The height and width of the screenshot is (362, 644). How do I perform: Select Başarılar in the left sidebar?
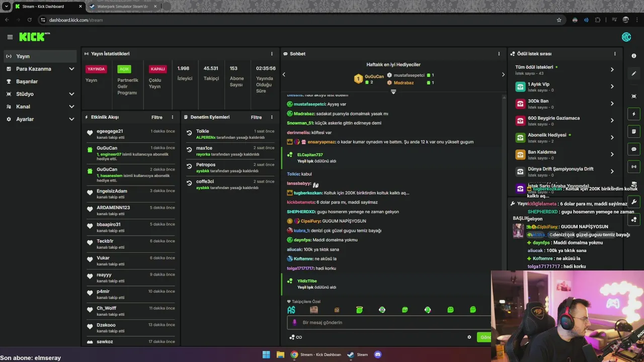coord(40,81)
